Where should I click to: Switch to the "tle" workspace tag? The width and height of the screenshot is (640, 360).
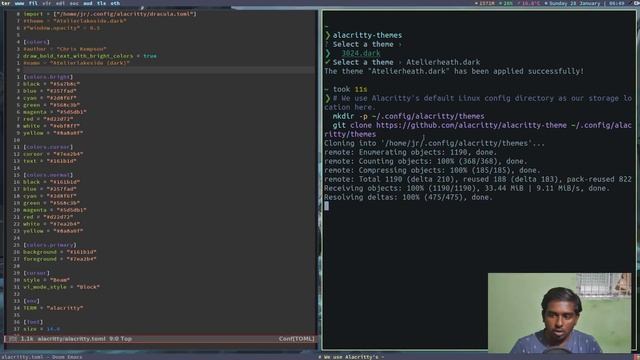click(102, 3)
